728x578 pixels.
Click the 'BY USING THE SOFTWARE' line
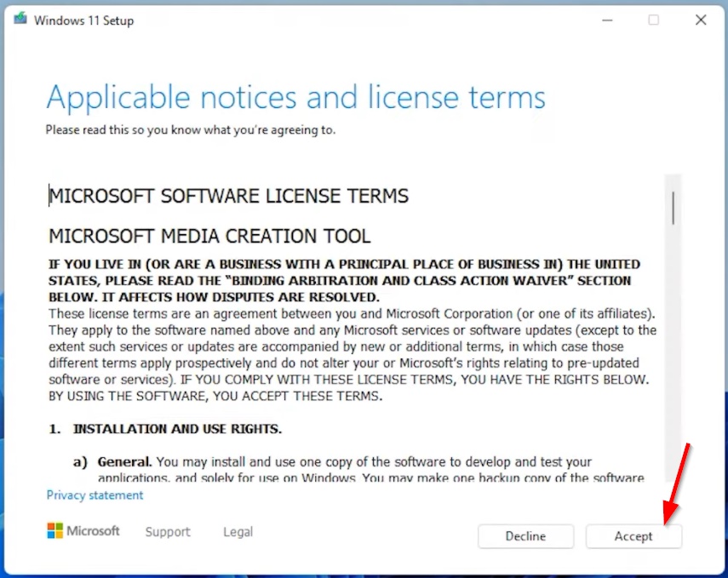point(216,396)
